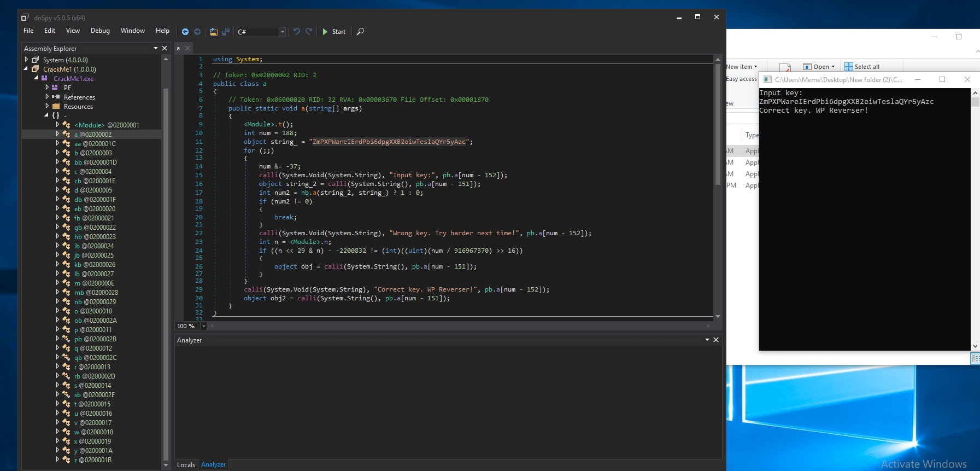Click the console window icon in cmd title bar
The height and width of the screenshot is (471, 980).
pyautogui.click(x=767, y=79)
